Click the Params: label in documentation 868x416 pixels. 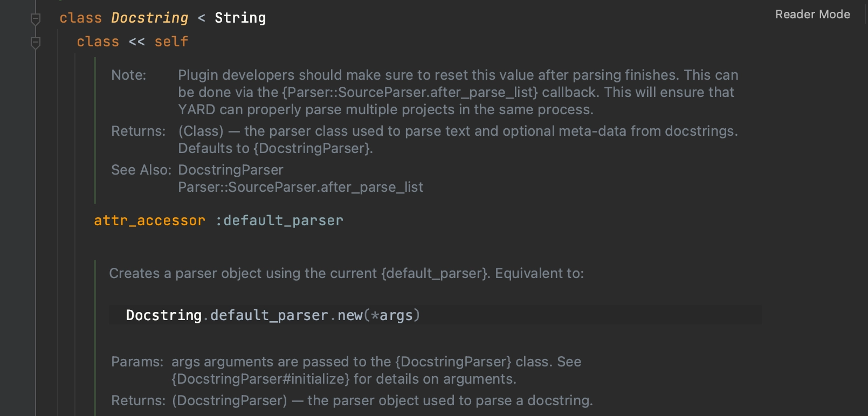pos(137,362)
